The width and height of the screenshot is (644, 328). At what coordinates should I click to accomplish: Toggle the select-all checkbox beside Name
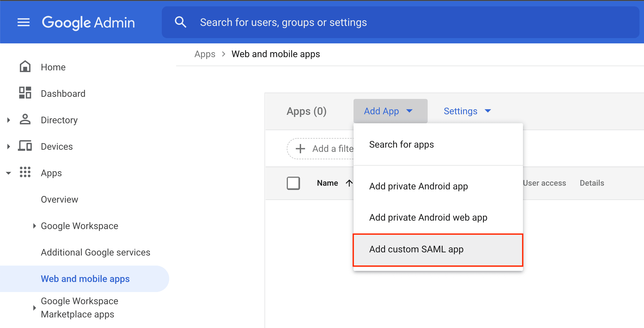point(293,183)
